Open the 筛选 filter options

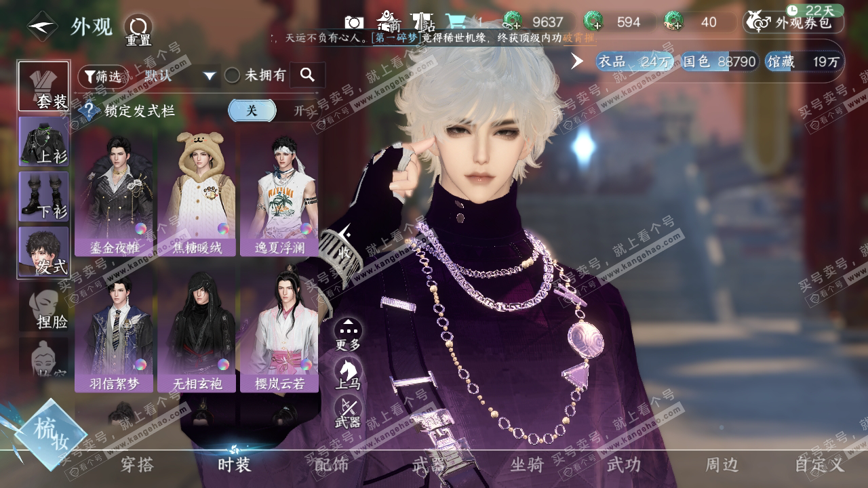103,77
